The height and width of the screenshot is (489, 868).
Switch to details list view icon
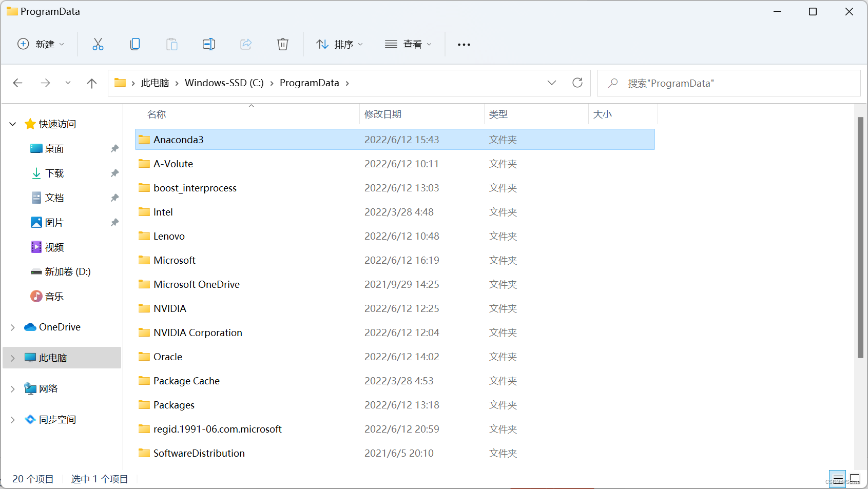click(x=838, y=478)
